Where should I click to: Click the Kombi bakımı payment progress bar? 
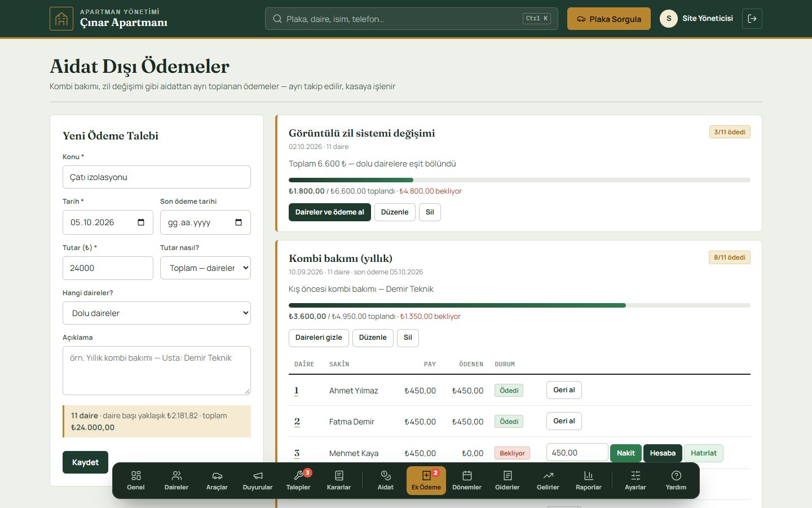[x=519, y=305]
